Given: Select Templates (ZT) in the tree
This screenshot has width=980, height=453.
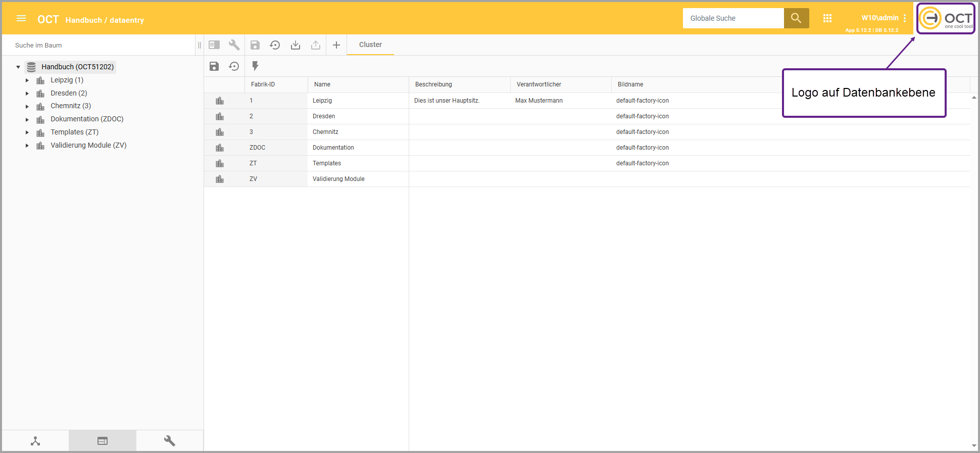Looking at the screenshot, I should point(74,132).
